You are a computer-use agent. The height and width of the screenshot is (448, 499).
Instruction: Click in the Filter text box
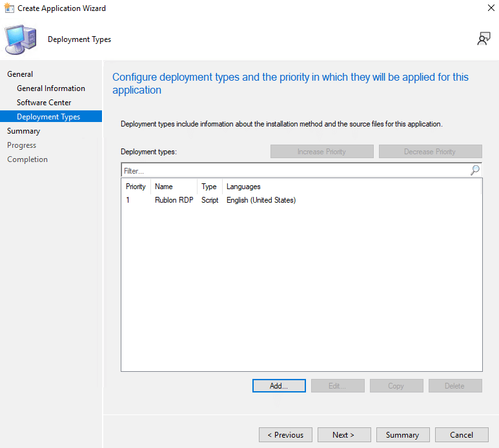[x=294, y=170]
